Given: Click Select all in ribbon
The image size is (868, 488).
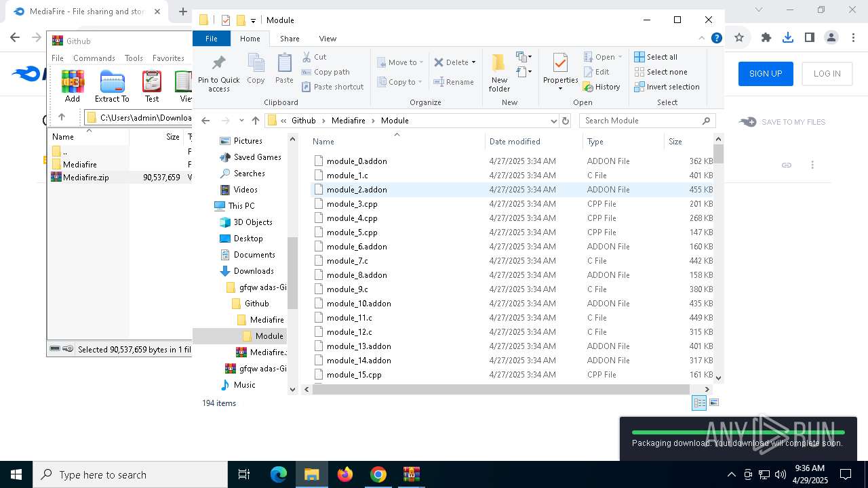Looking at the screenshot, I should tap(656, 57).
